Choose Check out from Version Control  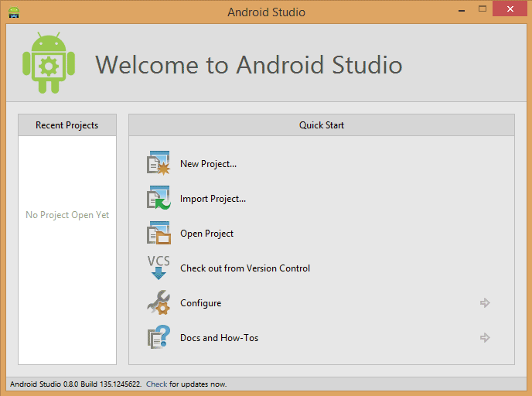[x=245, y=268]
